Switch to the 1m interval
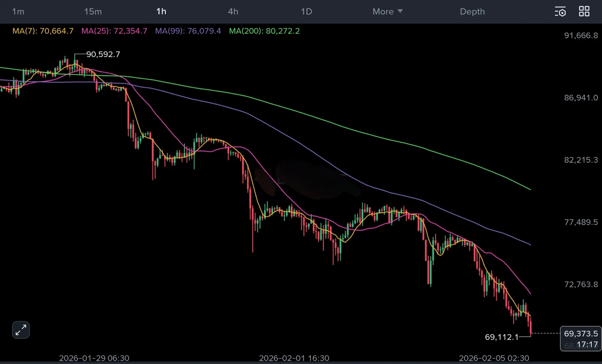This screenshot has height=364, width=602. [18, 12]
